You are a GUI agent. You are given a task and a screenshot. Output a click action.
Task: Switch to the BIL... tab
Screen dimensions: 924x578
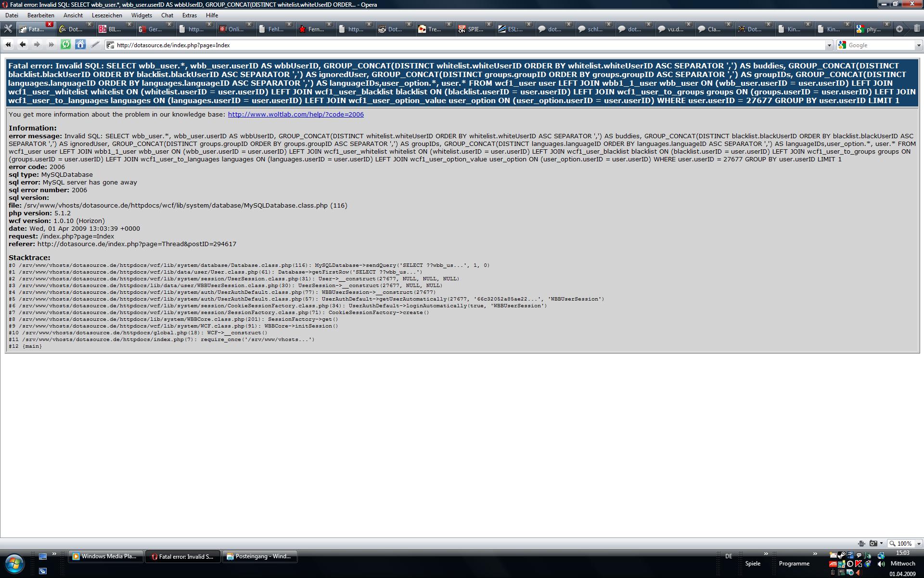click(x=114, y=29)
